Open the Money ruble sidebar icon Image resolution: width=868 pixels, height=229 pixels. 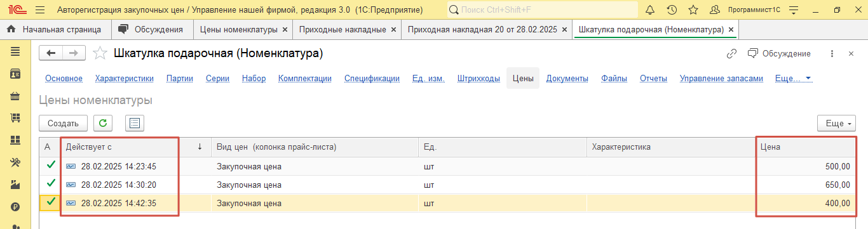15,206
